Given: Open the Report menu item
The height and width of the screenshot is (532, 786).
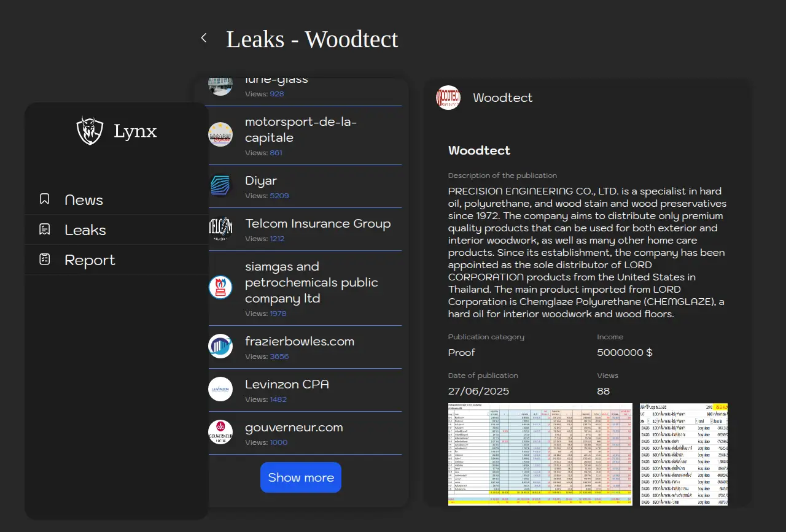Looking at the screenshot, I should 90,260.
